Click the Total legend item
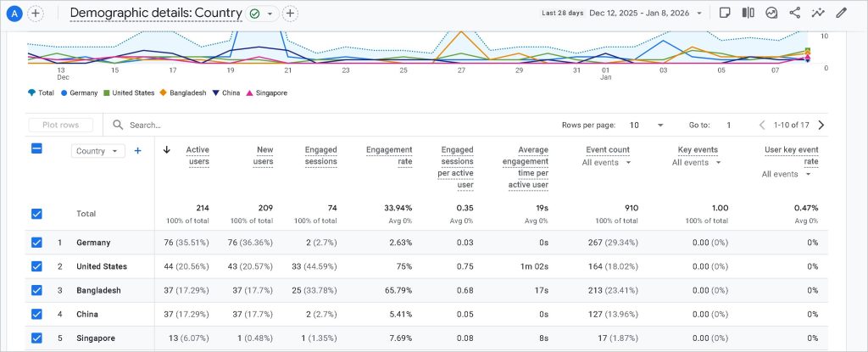This screenshot has width=868, height=352. pyautogui.click(x=41, y=93)
